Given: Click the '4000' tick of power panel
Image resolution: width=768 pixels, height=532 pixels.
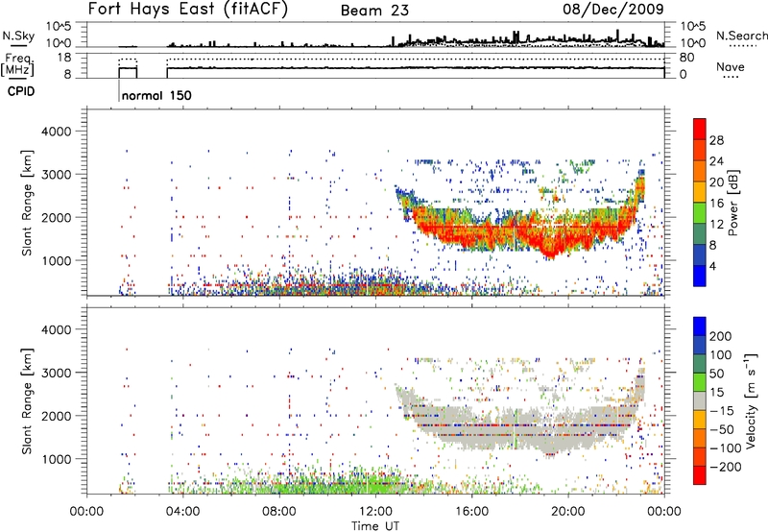Looking at the screenshot, I should [56, 132].
